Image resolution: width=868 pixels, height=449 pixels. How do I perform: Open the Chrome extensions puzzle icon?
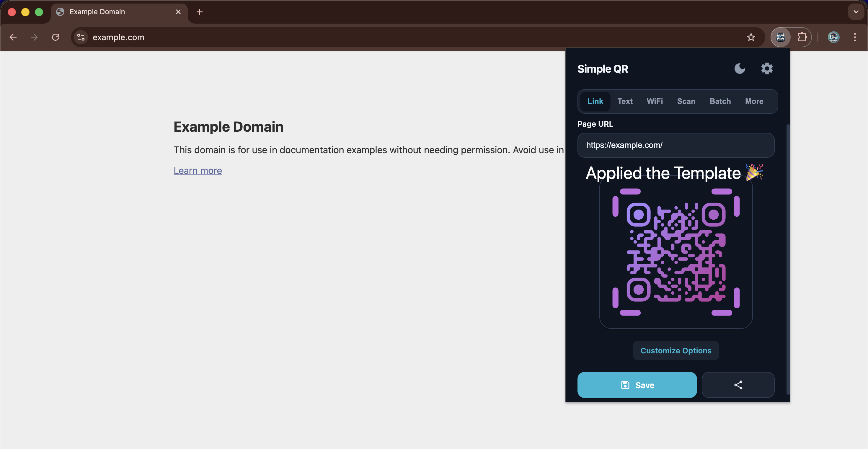coord(802,37)
